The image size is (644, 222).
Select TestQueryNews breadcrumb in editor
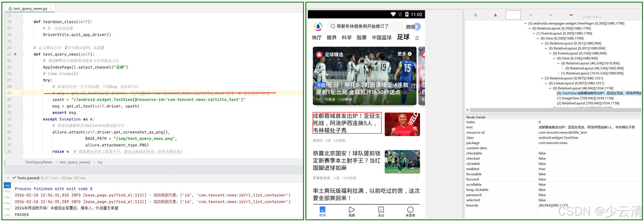(x=39, y=162)
